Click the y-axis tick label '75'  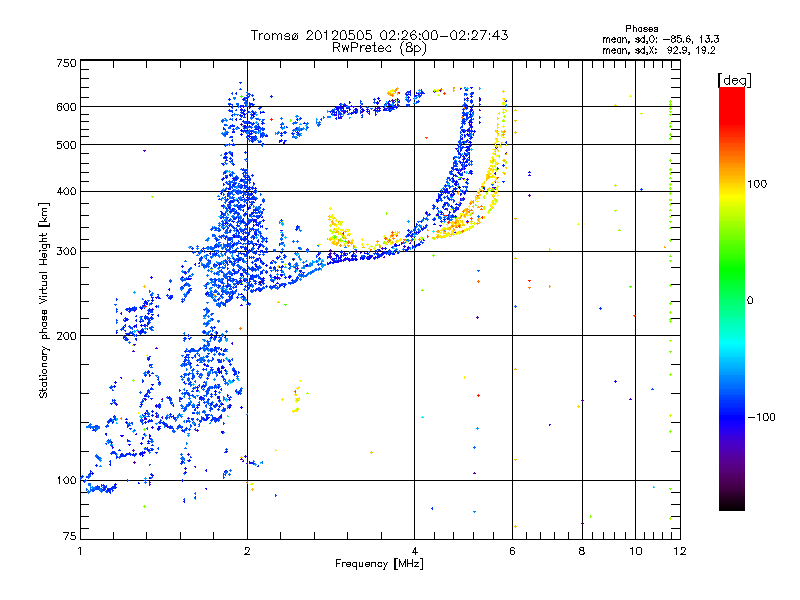70,536
